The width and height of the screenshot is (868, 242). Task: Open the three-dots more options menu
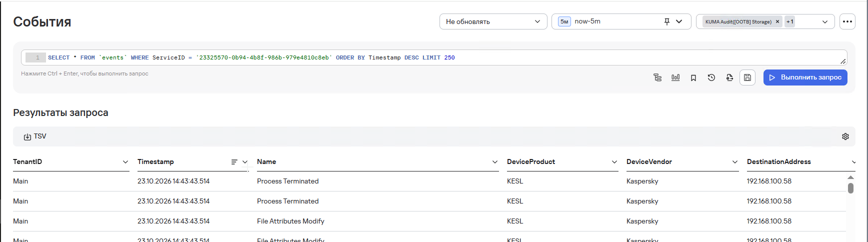pos(847,21)
